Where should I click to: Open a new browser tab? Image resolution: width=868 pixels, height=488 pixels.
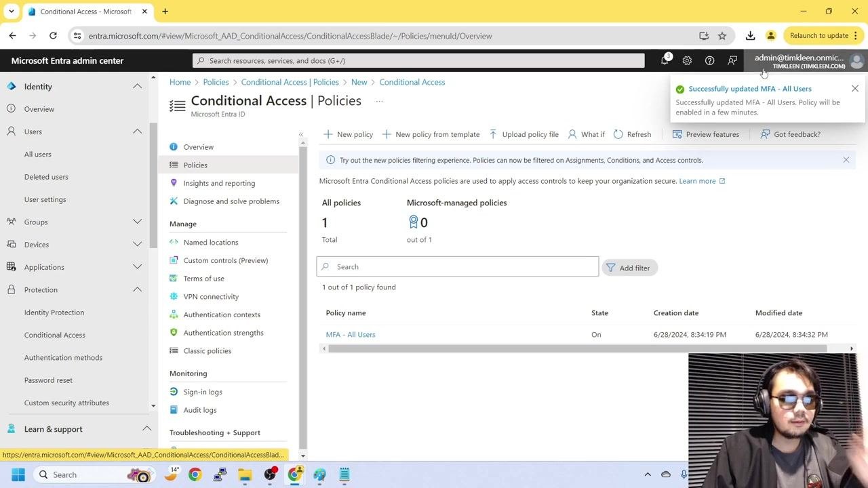point(165,12)
